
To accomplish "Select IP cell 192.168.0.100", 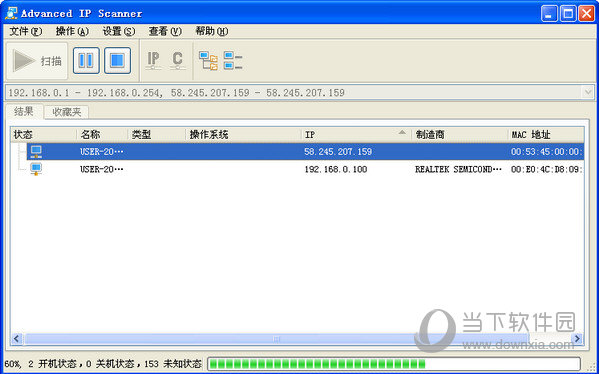I will click(336, 169).
